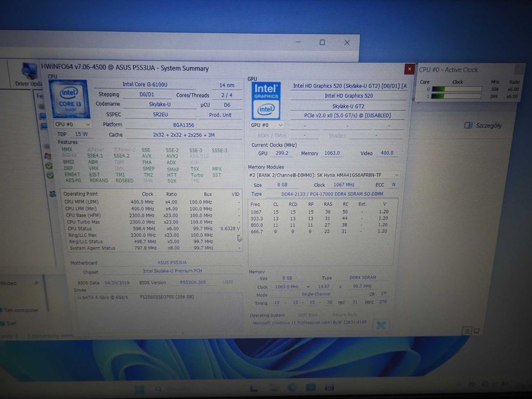Click the Windows 11 Professional OS text

pyautogui.click(x=310, y=322)
